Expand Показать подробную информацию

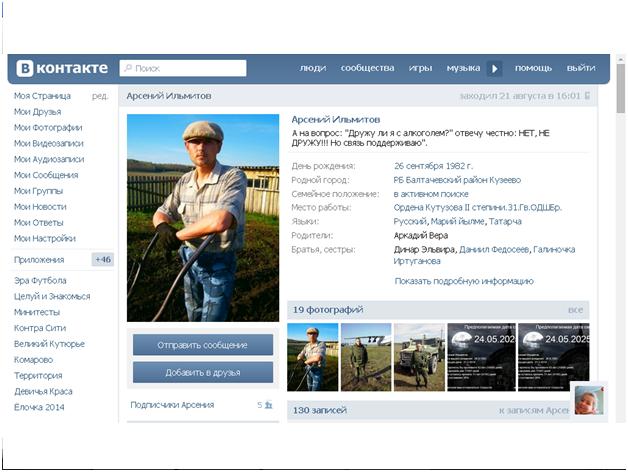464,281
